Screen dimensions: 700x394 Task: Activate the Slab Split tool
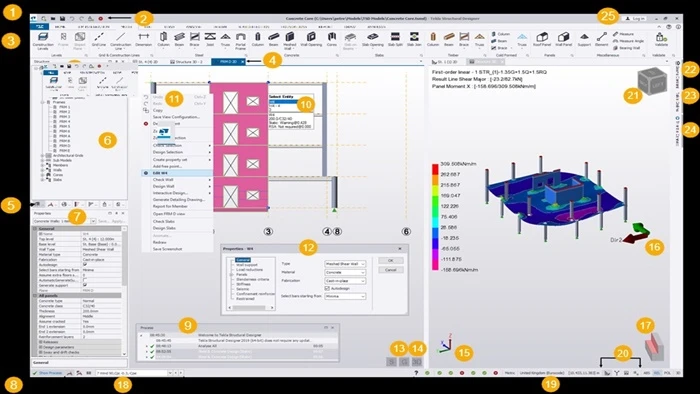395,39
